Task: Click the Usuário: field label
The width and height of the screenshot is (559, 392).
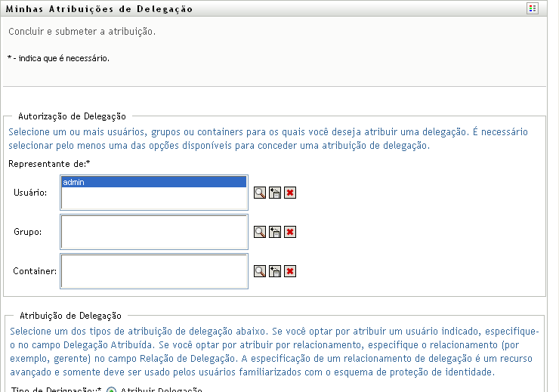Action: click(x=30, y=193)
